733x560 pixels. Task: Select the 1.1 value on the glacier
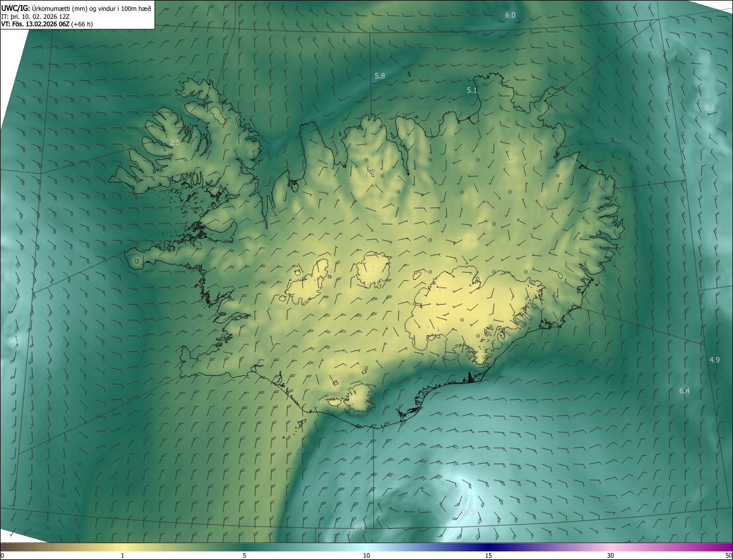369,270
